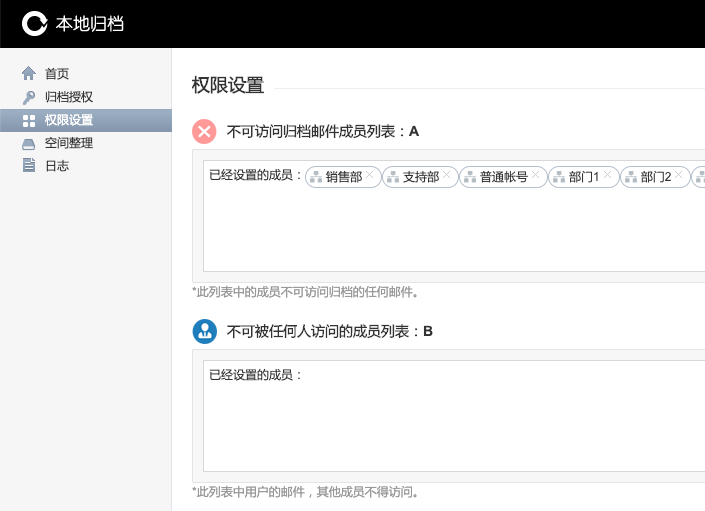Screen dimensions: 705x511
Task: Remove 支持部 tag from list A
Action: click(447, 174)
